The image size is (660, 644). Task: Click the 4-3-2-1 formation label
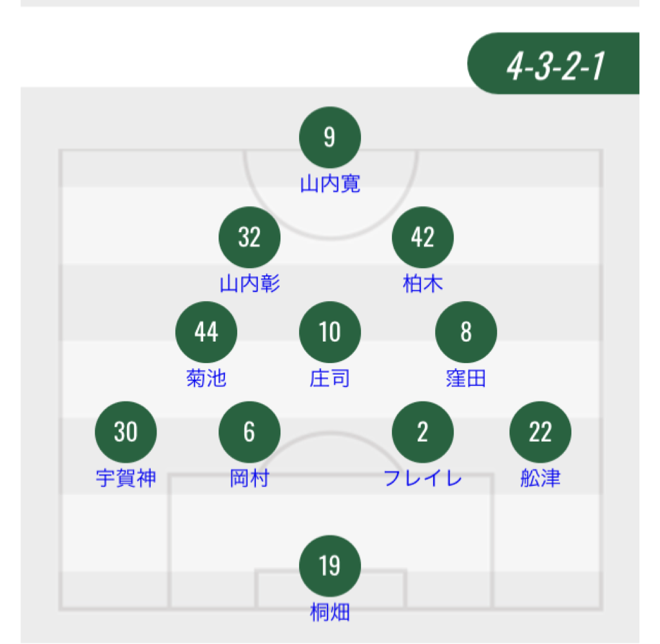coord(556,64)
